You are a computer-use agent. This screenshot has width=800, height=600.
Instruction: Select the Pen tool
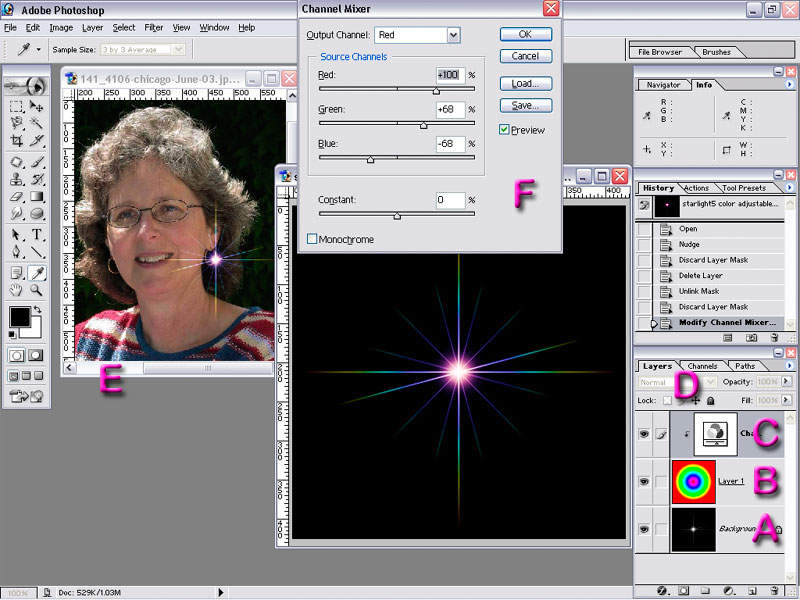(x=16, y=252)
